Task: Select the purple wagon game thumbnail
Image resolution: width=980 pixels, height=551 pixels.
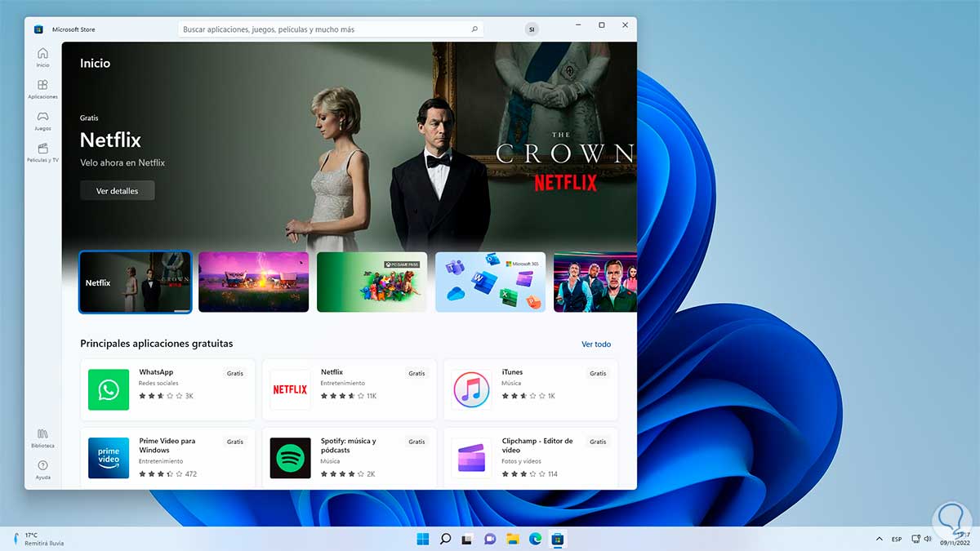Action: pos(253,282)
